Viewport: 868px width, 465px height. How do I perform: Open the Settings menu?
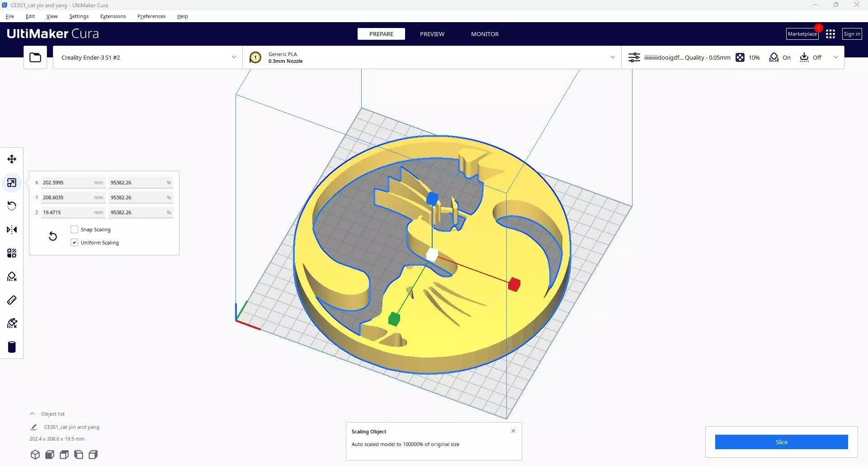(79, 16)
